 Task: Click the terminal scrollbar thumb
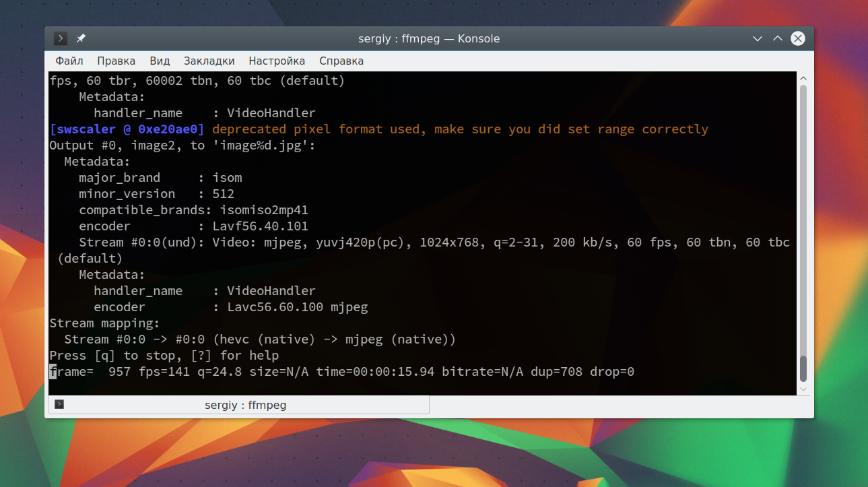803,368
